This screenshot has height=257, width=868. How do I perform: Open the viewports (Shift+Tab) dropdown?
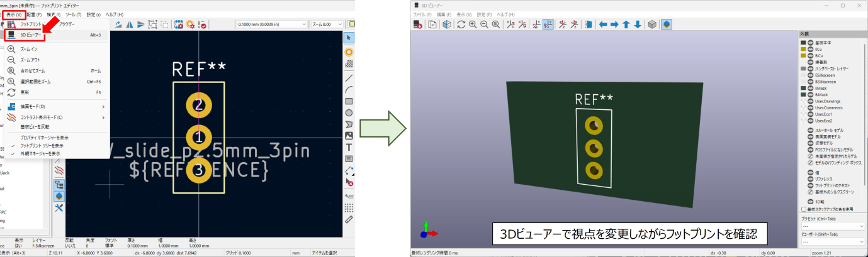[830, 242]
